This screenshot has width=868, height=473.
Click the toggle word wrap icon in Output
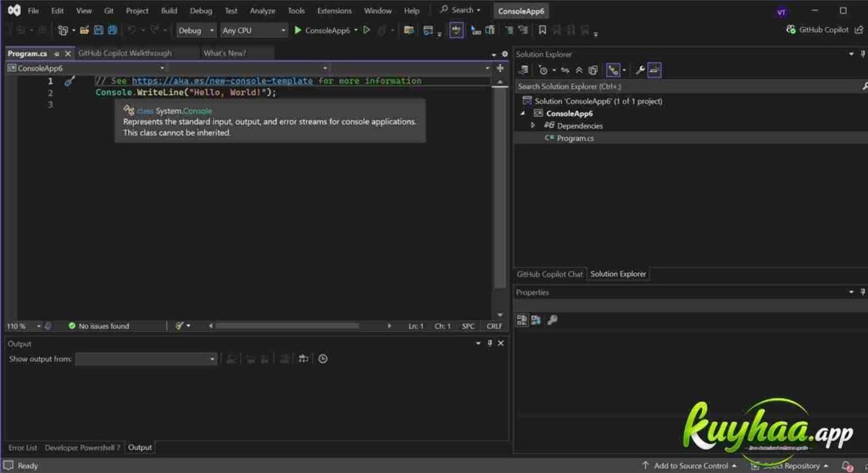point(303,359)
